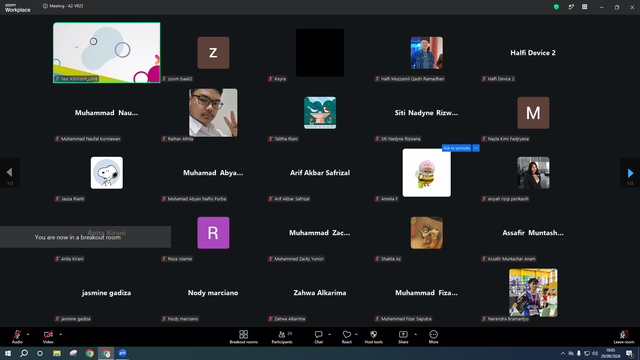Viewport: 640px width, 360px height.
Task: Select Jauza Rianti's Snoopy avatar
Action: [107, 173]
